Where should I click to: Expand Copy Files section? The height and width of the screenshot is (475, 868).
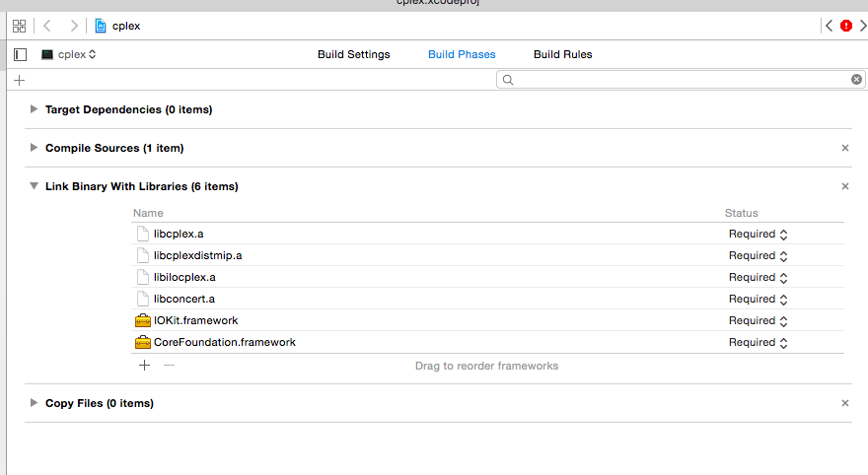point(34,402)
